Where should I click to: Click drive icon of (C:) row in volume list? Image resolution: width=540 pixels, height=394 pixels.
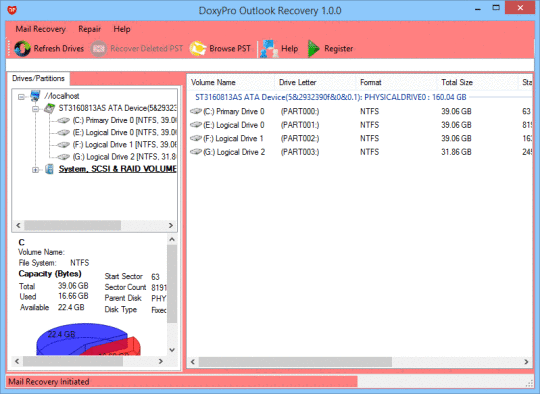(196, 111)
